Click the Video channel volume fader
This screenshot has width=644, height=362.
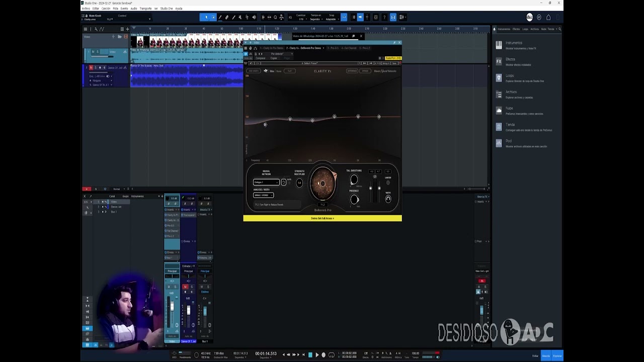pyautogui.click(x=172, y=307)
